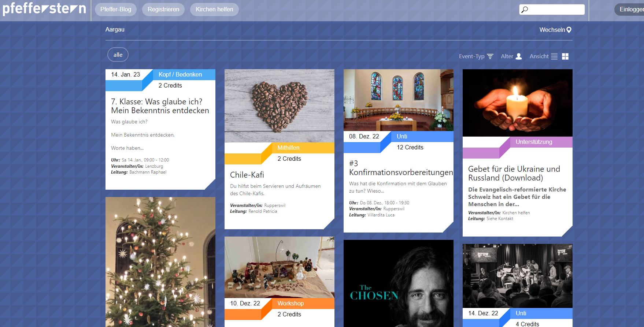Click the 12 Credits label
The height and width of the screenshot is (327, 644).
[x=410, y=148]
